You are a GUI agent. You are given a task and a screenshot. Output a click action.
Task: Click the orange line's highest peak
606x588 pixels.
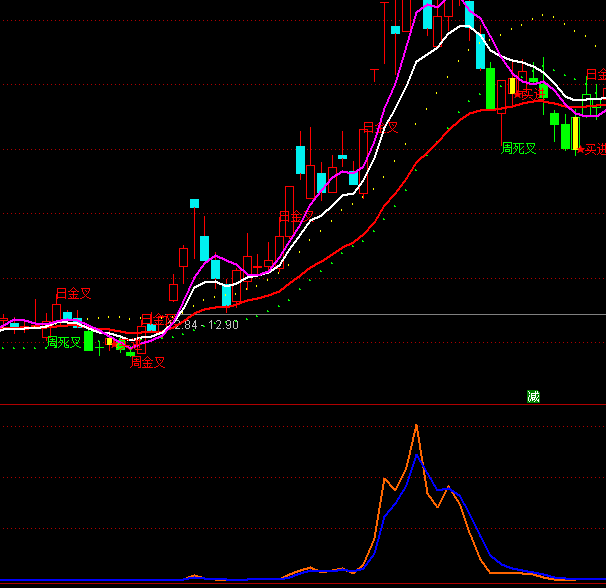[x=416, y=426]
